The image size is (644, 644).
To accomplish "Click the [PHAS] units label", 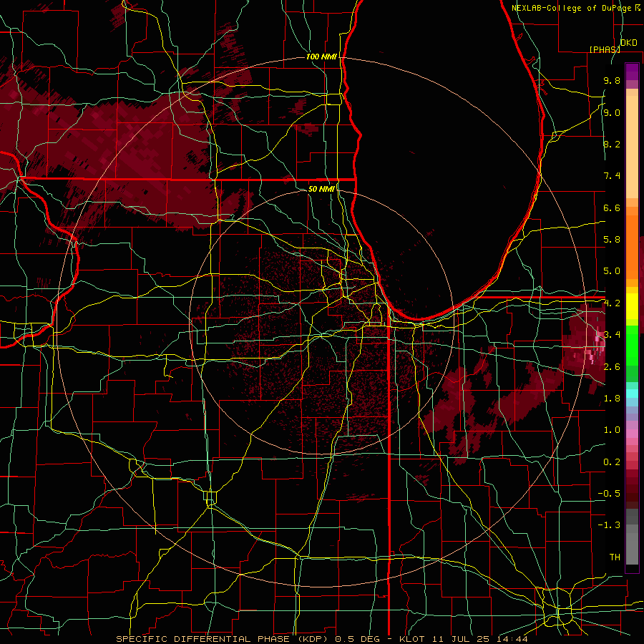I will point(605,49).
